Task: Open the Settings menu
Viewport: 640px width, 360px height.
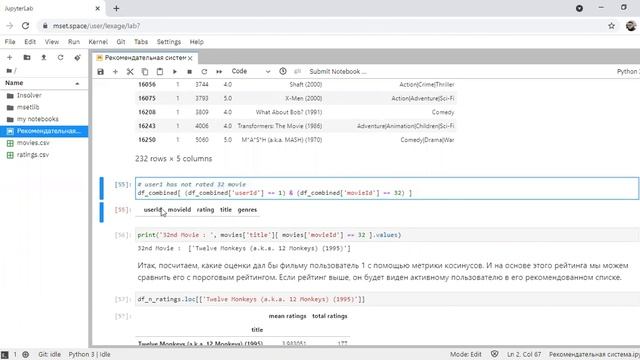Action: pyautogui.click(x=169, y=42)
